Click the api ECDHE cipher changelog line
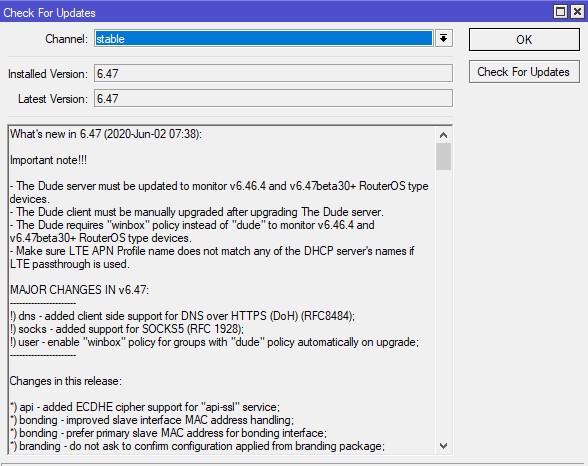 [145, 407]
